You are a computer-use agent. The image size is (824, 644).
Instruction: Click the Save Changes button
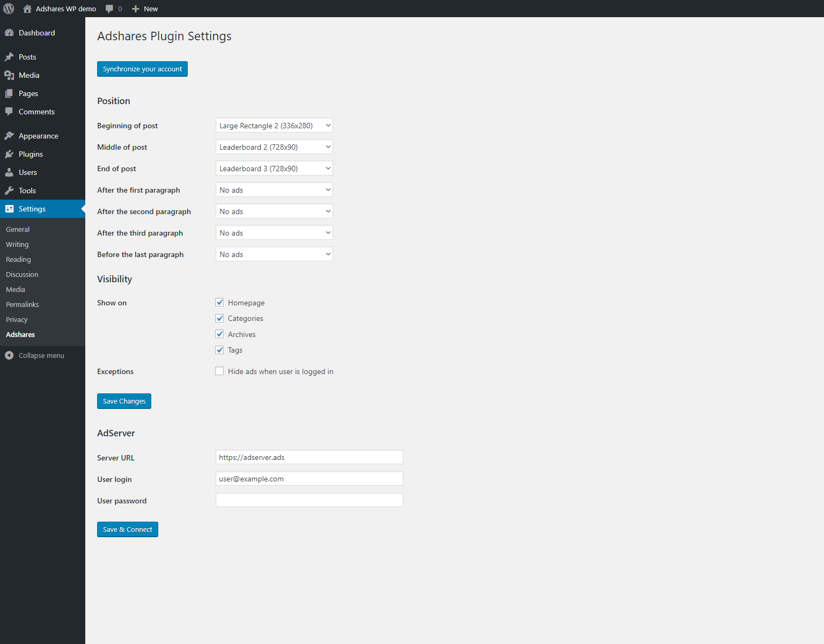[124, 401]
